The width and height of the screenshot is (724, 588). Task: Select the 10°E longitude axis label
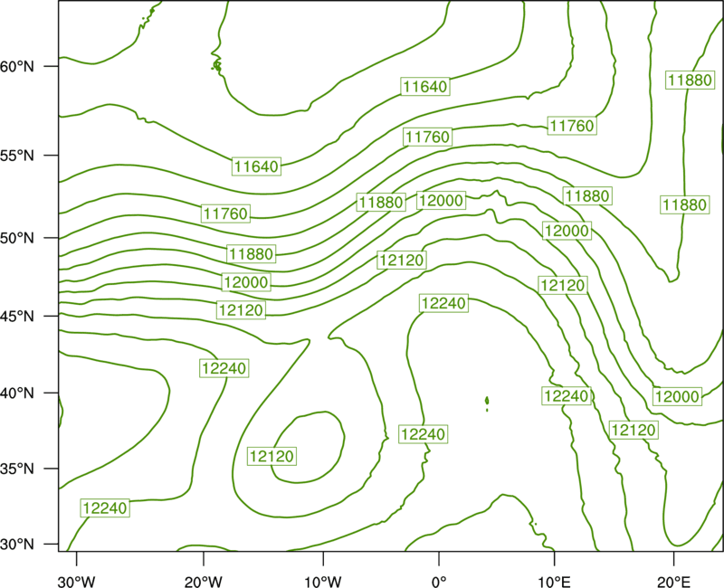point(554,582)
